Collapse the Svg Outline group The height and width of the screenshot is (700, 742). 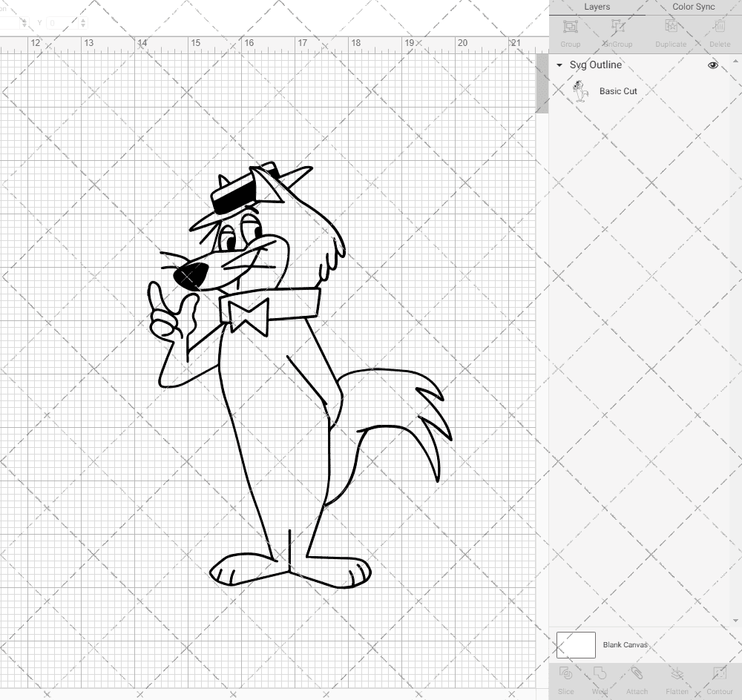coord(559,65)
